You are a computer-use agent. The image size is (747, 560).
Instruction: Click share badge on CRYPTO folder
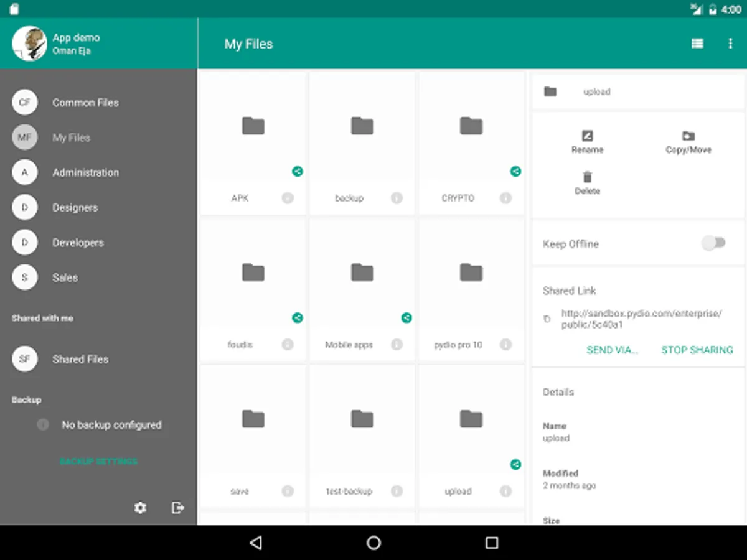click(x=515, y=171)
